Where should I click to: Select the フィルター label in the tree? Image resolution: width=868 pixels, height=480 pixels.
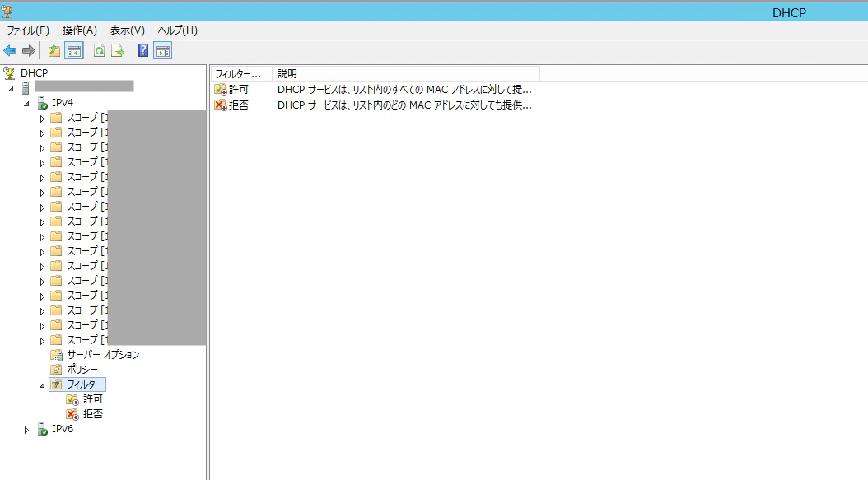(x=85, y=384)
